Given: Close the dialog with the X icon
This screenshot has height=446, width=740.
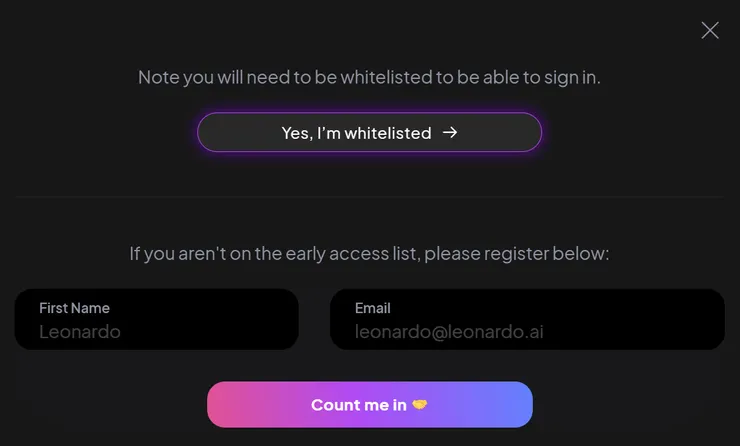Looking at the screenshot, I should (x=710, y=30).
